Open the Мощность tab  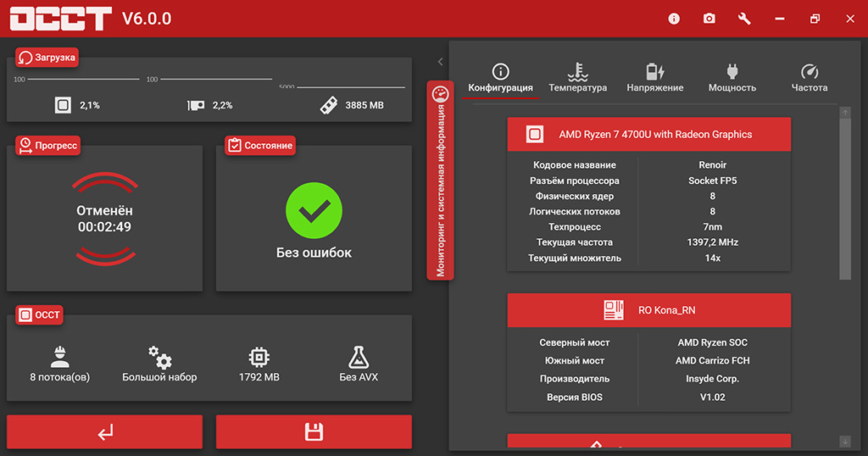[x=732, y=79]
